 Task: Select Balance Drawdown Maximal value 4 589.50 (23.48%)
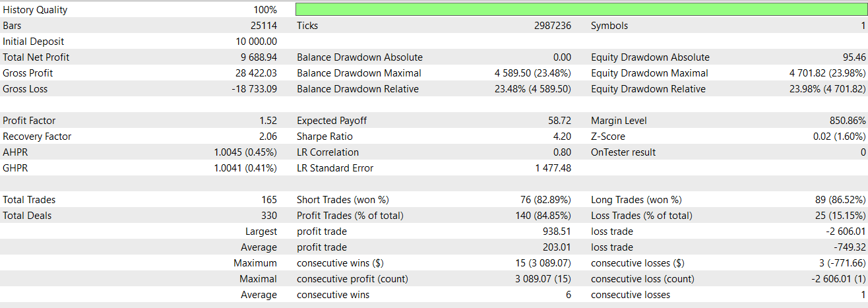coord(533,73)
